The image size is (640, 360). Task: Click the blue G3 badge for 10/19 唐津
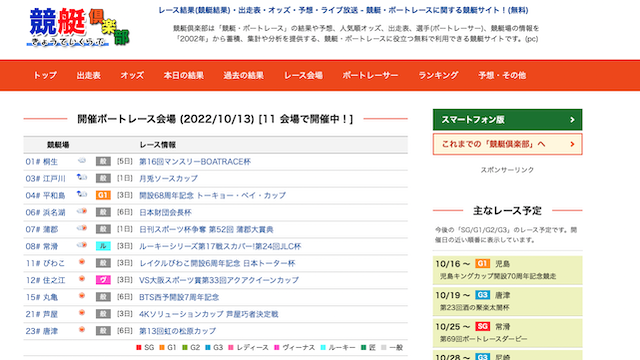point(482,295)
